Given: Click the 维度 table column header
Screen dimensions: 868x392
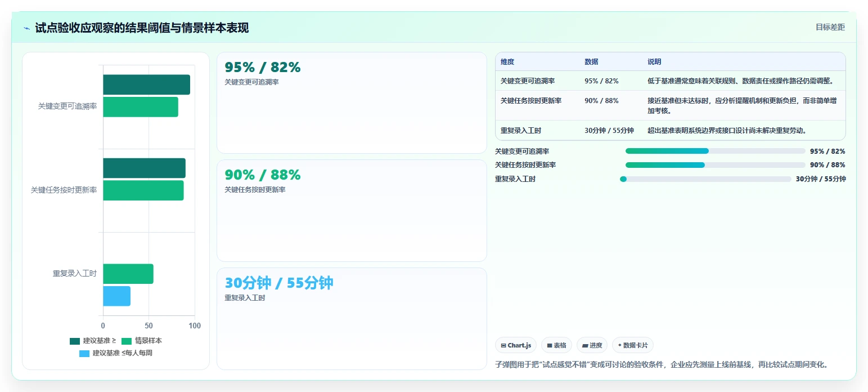Looking at the screenshot, I should coord(507,62).
